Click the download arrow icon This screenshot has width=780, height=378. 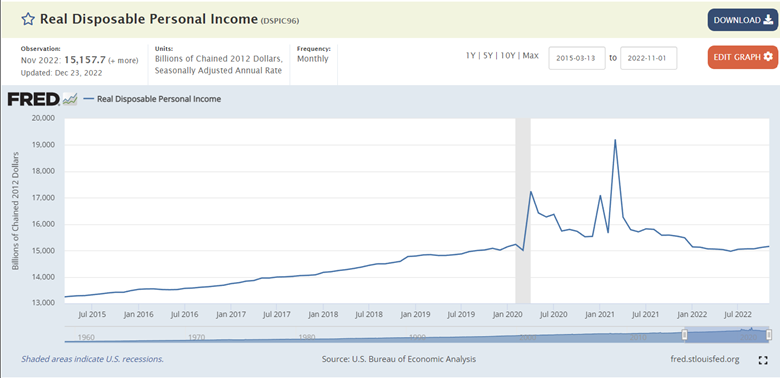tap(768, 20)
